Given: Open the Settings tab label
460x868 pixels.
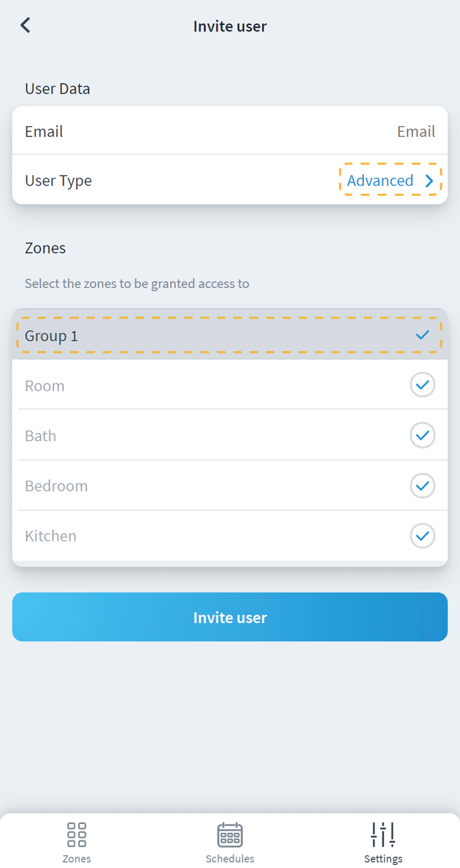Looking at the screenshot, I should click(383, 858).
